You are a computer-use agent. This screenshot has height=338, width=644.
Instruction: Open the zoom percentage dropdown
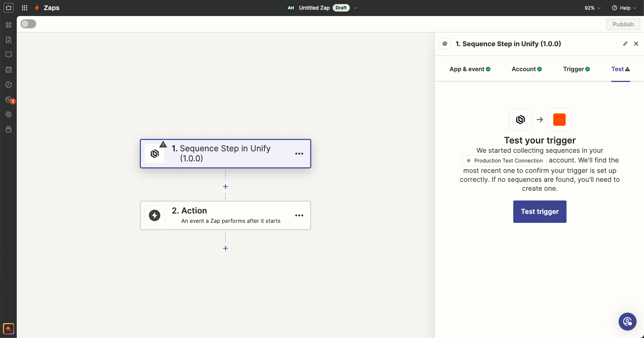click(x=592, y=8)
